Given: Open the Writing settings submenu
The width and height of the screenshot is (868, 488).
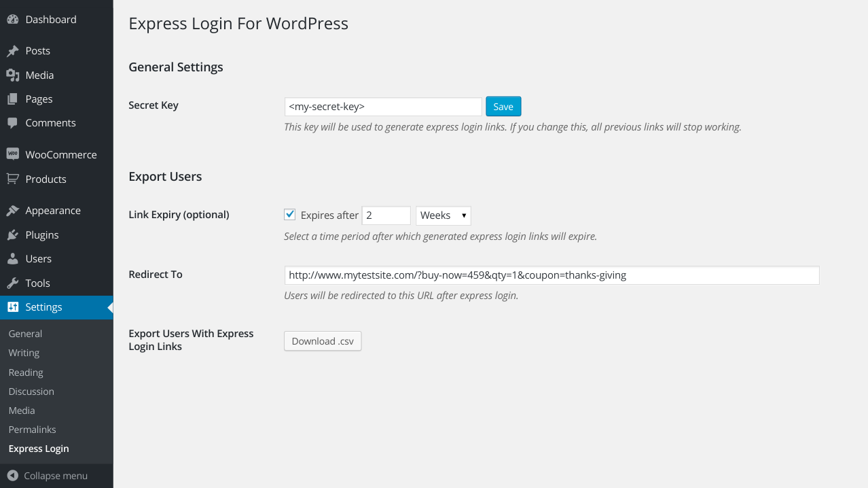Looking at the screenshot, I should pos(24,353).
